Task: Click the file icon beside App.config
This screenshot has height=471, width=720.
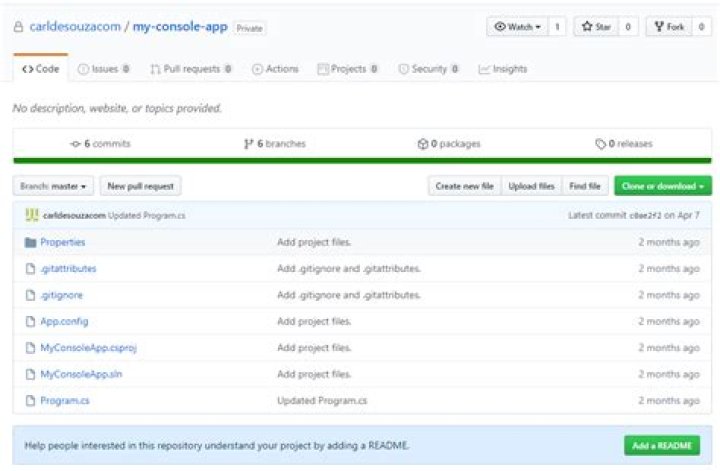Action: coord(30,321)
